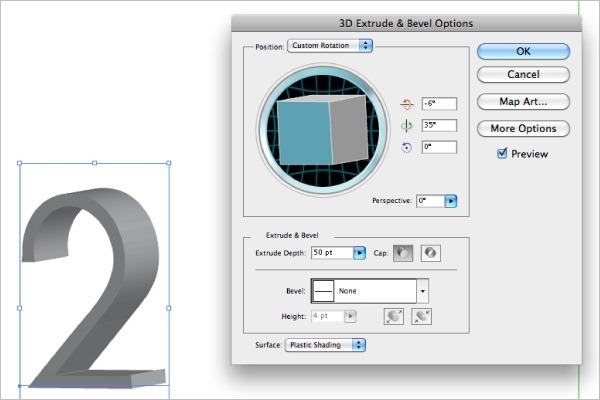Click the 3D rotation cube preview

click(x=322, y=129)
